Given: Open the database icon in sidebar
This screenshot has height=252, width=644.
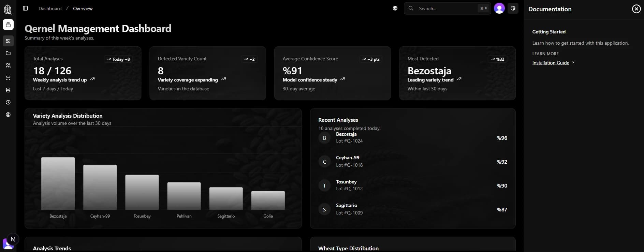Looking at the screenshot, I should (x=8, y=90).
